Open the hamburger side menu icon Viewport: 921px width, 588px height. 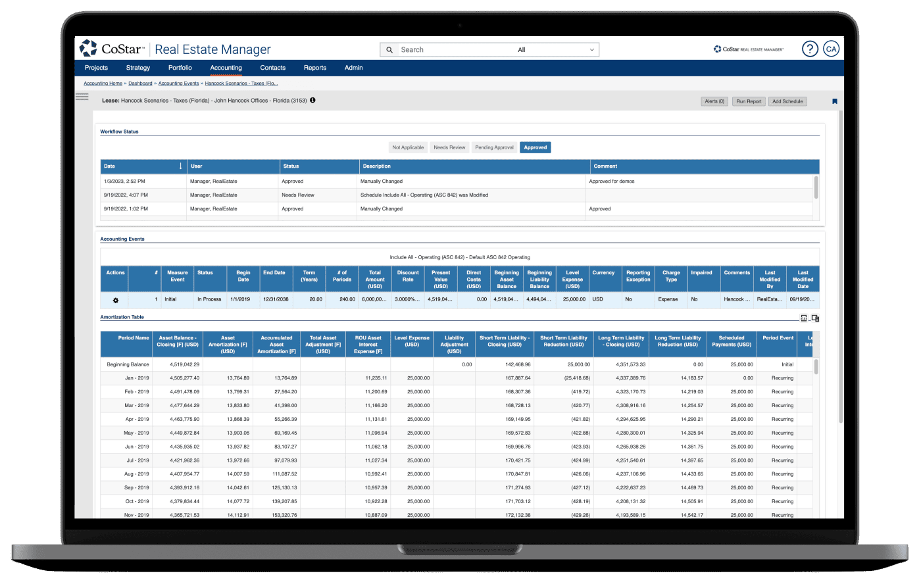82,97
